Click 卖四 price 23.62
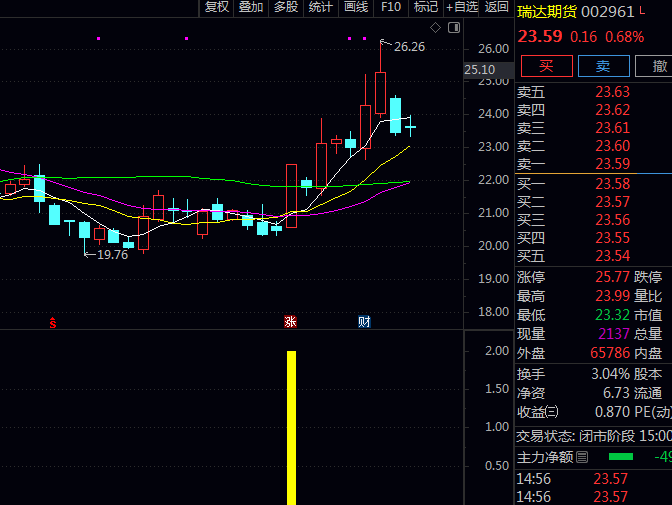 (x=612, y=110)
